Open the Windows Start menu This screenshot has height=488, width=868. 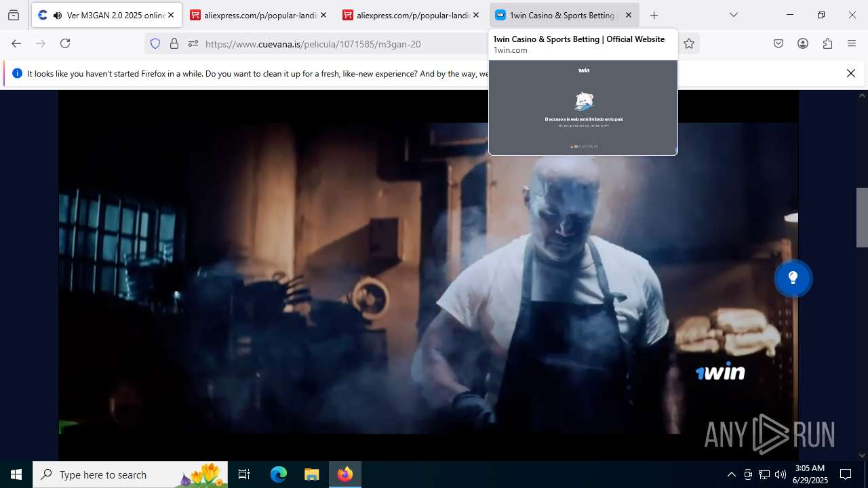(x=16, y=474)
